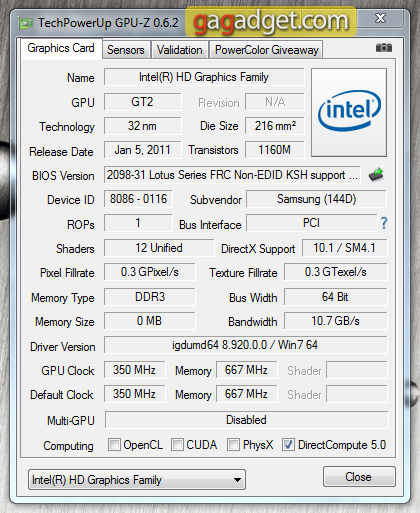Screen dimensions: 420x513
Task: Click the Multi-GPU field showing Disabled
Action: coord(247,420)
